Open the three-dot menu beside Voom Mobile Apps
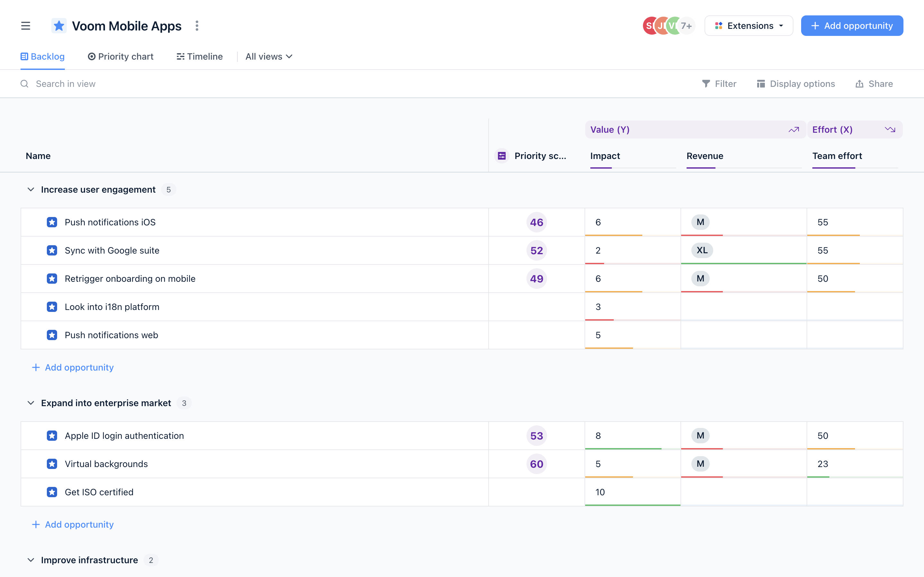Screen dimensions: 924x577 [x=197, y=26]
